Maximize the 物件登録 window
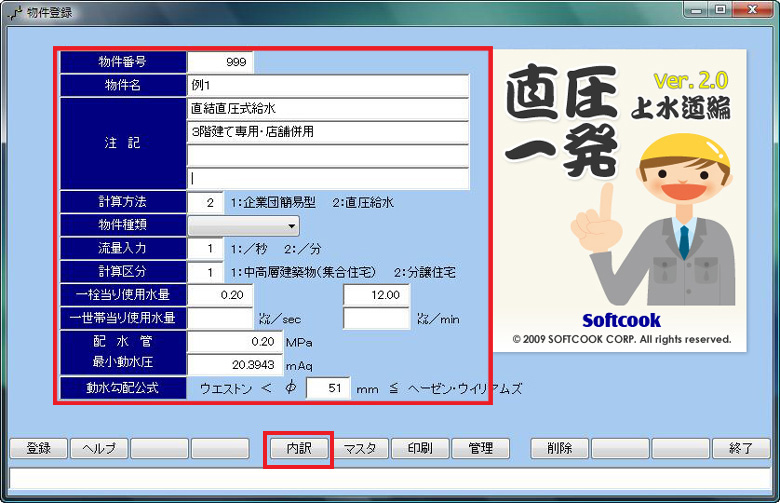 [720, 10]
